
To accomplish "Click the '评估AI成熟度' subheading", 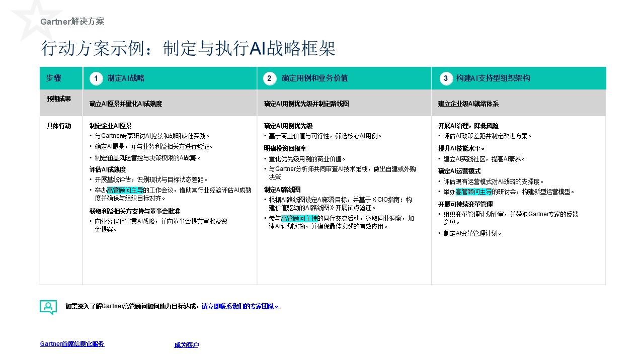I will 108,169.
